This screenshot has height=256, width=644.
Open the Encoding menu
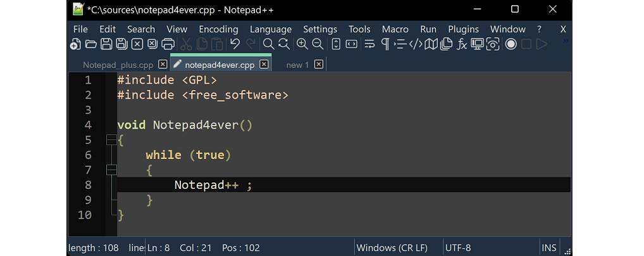218,29
